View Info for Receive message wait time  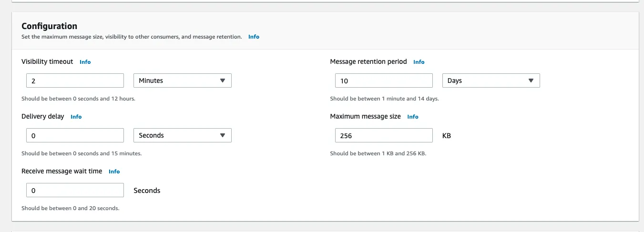[114, 171]
